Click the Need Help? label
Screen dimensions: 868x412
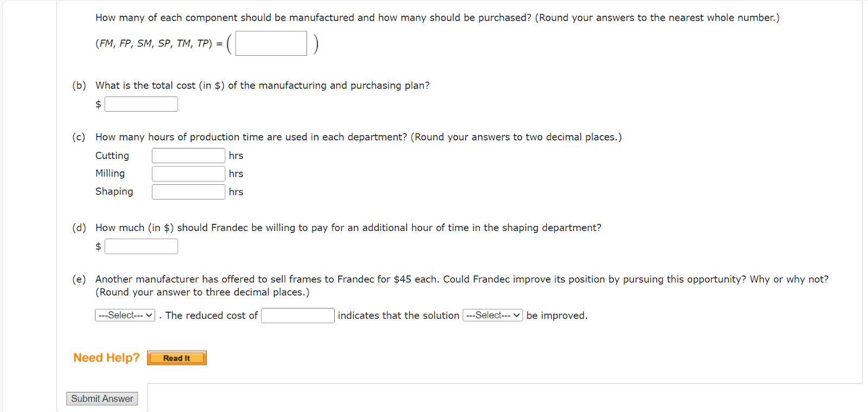[106, 357]
